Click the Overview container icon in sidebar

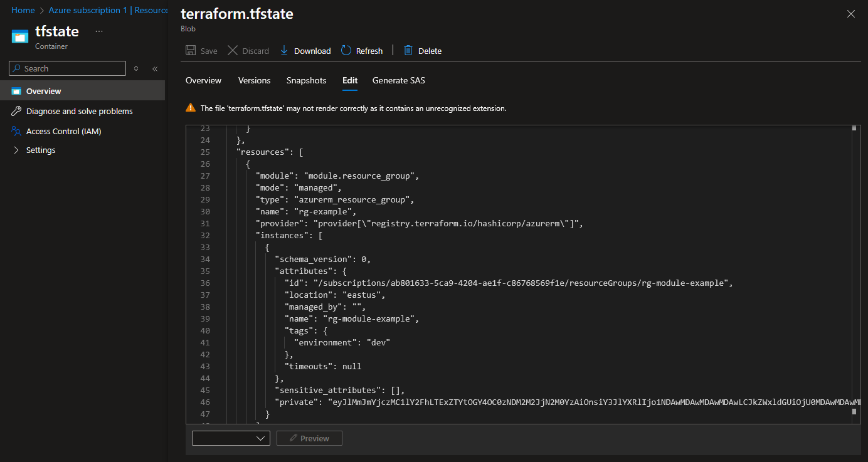[x=16, y=92]
